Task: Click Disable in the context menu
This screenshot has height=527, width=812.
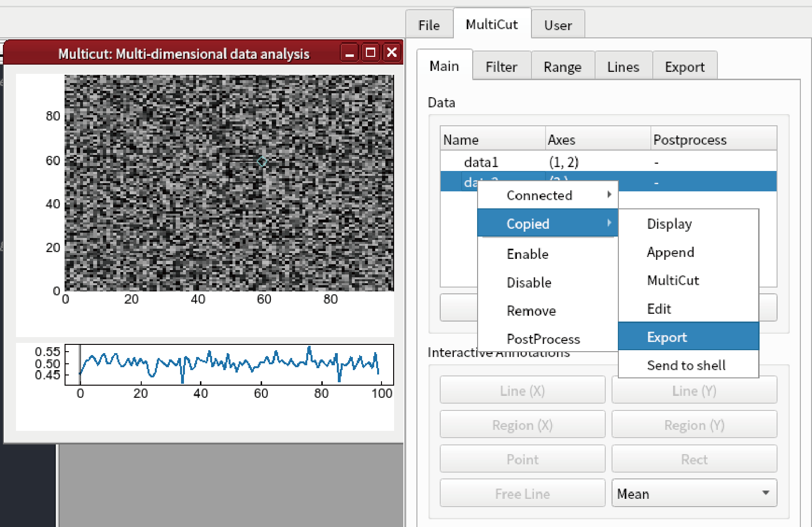Action: click(547, 282)
